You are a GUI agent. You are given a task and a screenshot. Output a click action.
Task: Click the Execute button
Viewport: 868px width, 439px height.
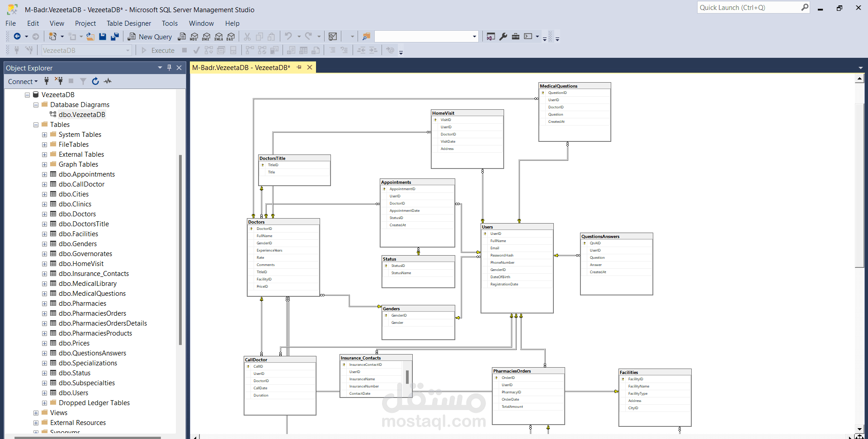tap(158, 51)
